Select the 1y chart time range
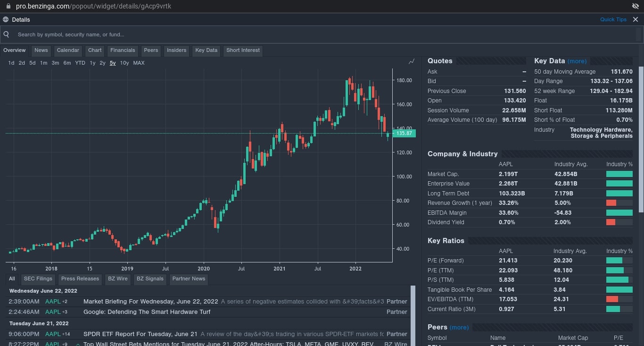 (92, 63)
